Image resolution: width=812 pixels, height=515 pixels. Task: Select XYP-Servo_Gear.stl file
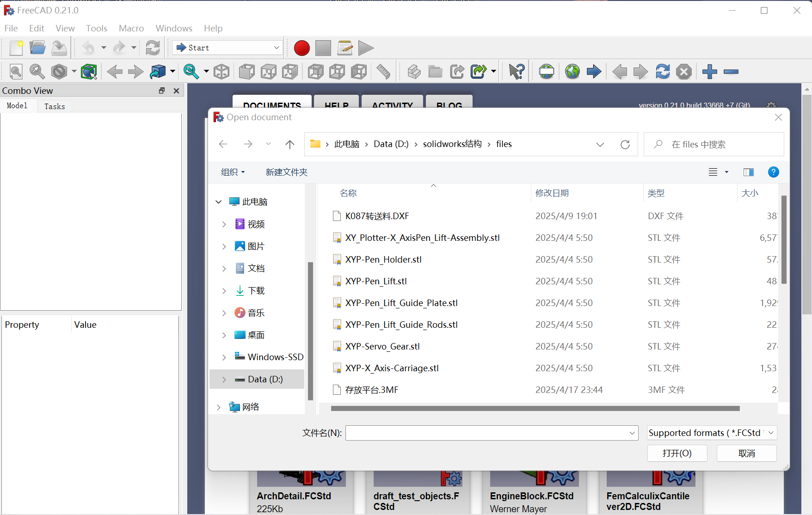point(382,346)
